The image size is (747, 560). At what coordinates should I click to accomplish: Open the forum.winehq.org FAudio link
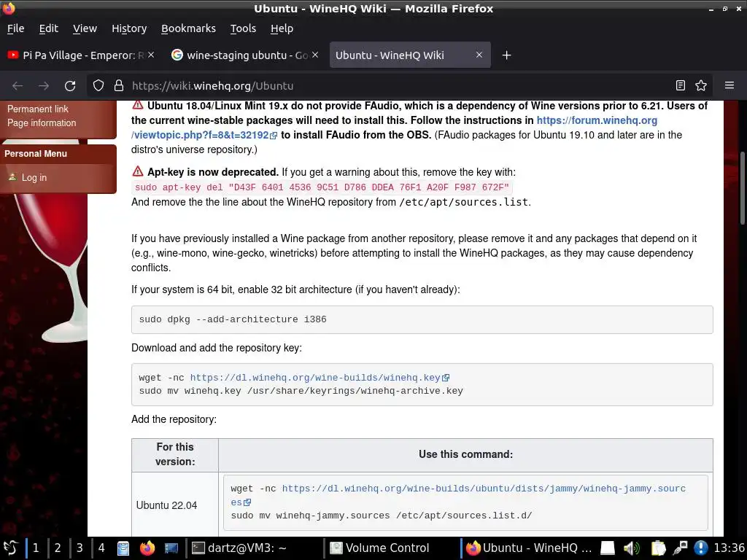(597, 120)
